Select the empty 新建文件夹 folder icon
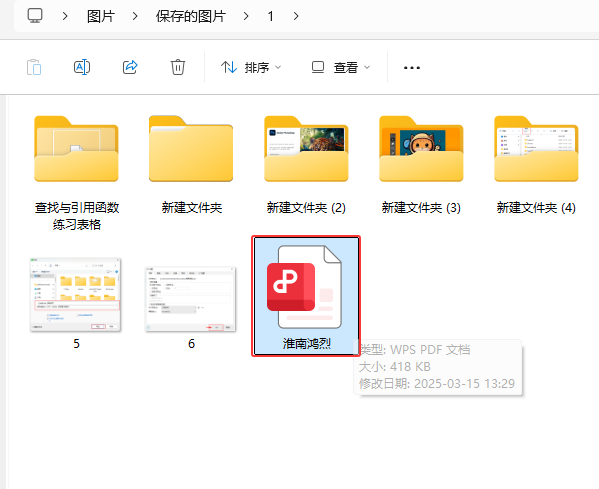 (191, 149)
